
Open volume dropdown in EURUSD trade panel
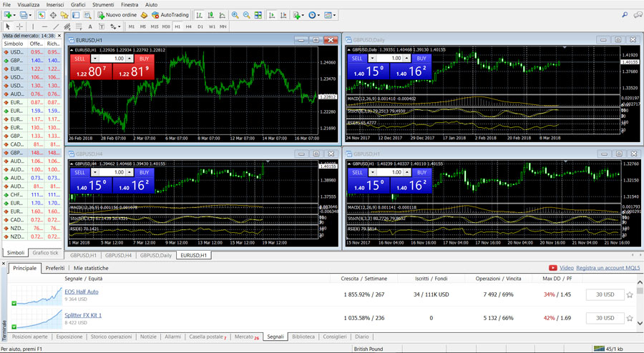[x=95, y=59]
